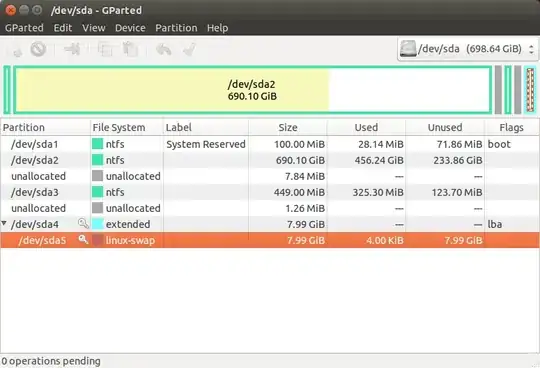
Task: Click the Apply all operations checkmark icon
Action: tap(189, 49)
